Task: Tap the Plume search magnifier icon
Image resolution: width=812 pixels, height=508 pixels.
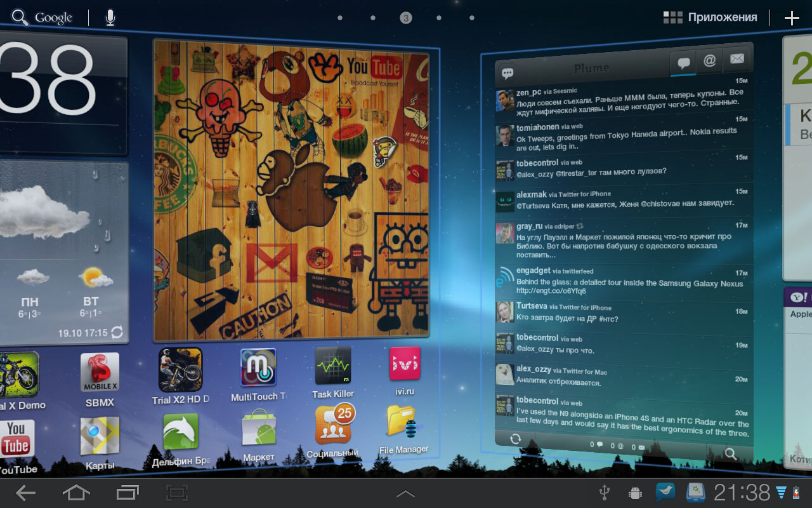Action: click(730, 453)
